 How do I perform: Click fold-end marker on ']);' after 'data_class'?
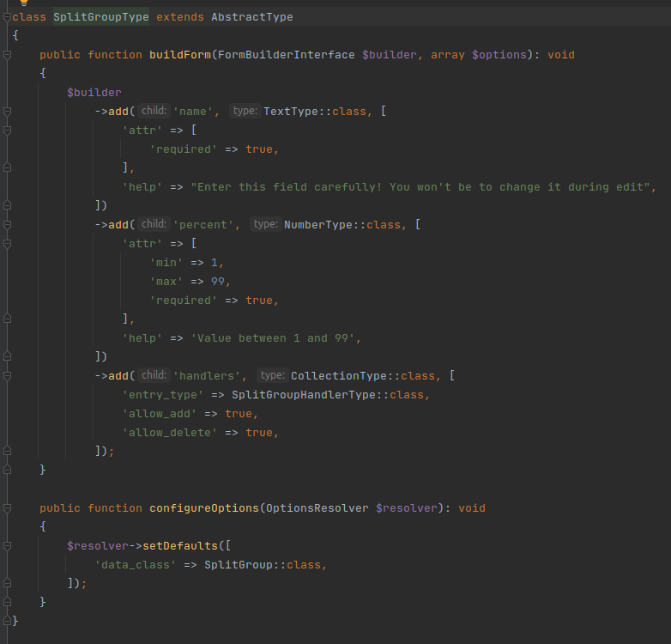pyautogui.click(x=7, y=583)
